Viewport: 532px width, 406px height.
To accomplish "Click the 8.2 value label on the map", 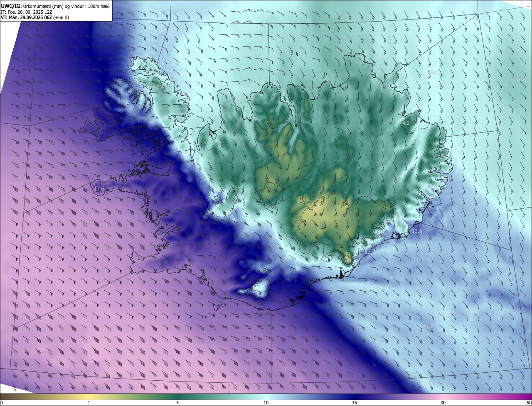I will coord(520,79).
